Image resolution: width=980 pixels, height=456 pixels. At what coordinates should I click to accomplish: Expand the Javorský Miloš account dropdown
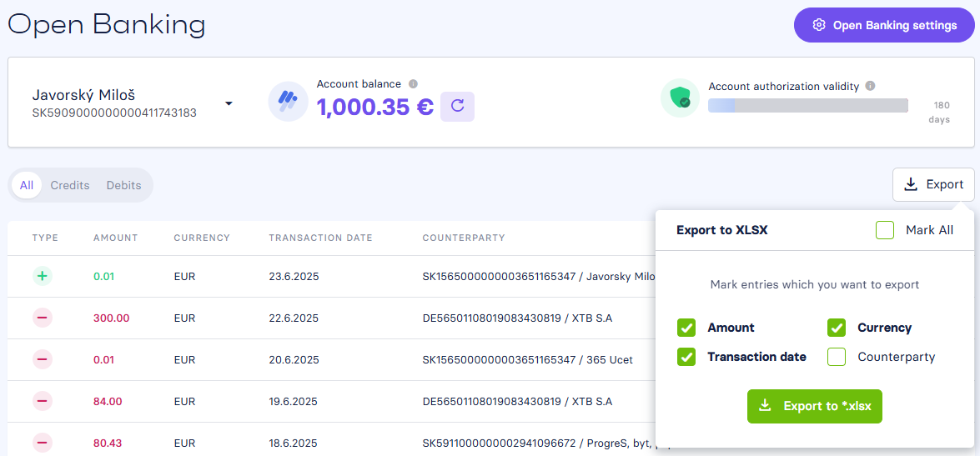click(x=229, y=103)
